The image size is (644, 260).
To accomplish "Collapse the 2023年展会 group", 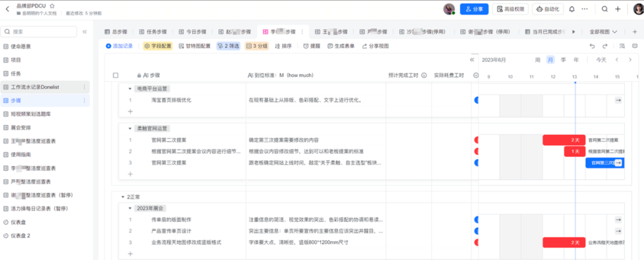I will (x=130, y=208).
